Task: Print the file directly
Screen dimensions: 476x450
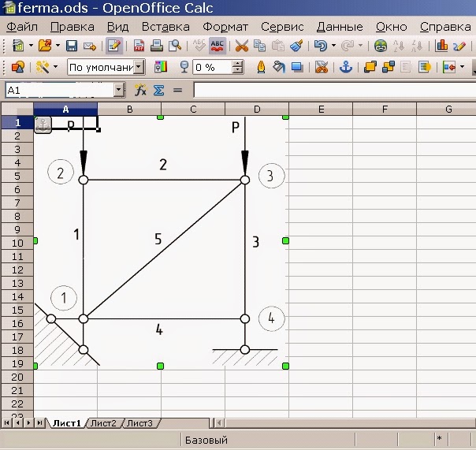Action: tap(157, 46)
